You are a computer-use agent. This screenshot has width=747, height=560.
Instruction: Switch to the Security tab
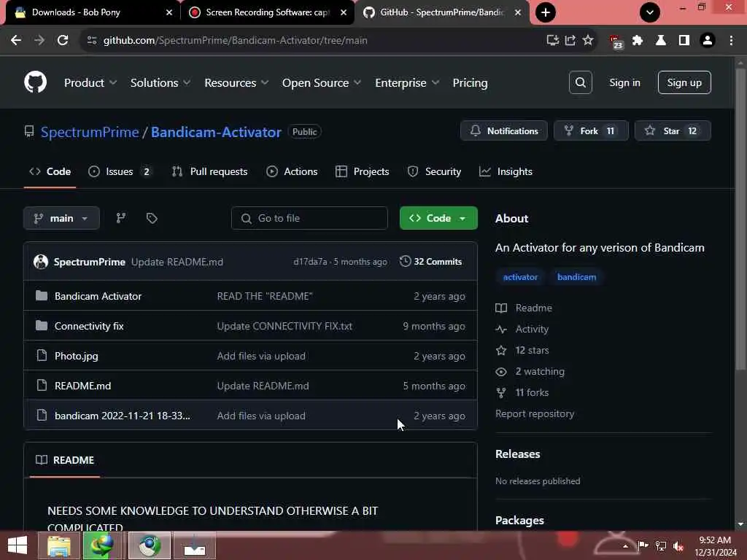434,171
